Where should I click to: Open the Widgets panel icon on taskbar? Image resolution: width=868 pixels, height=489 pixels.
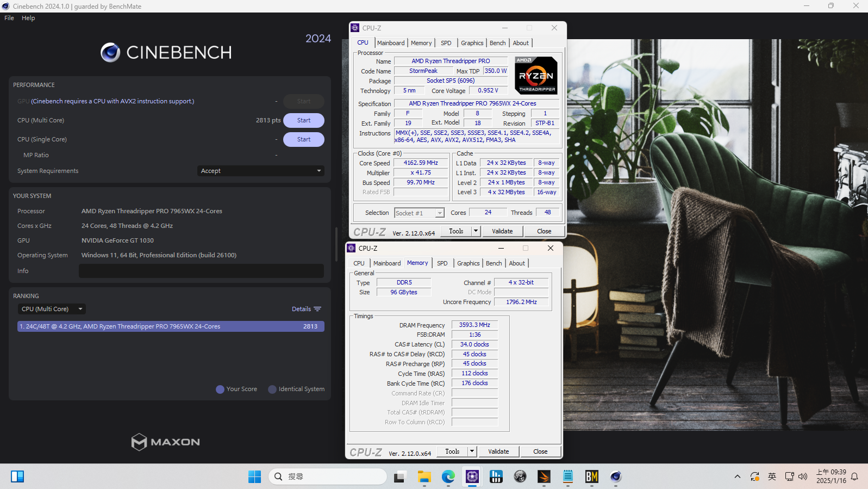tap(17, 476)
